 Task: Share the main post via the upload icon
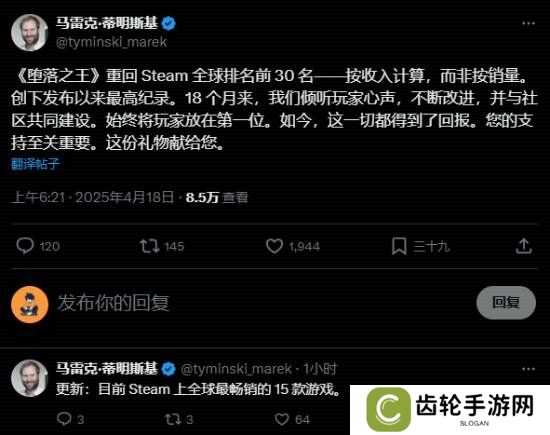[x=524, y=246]
